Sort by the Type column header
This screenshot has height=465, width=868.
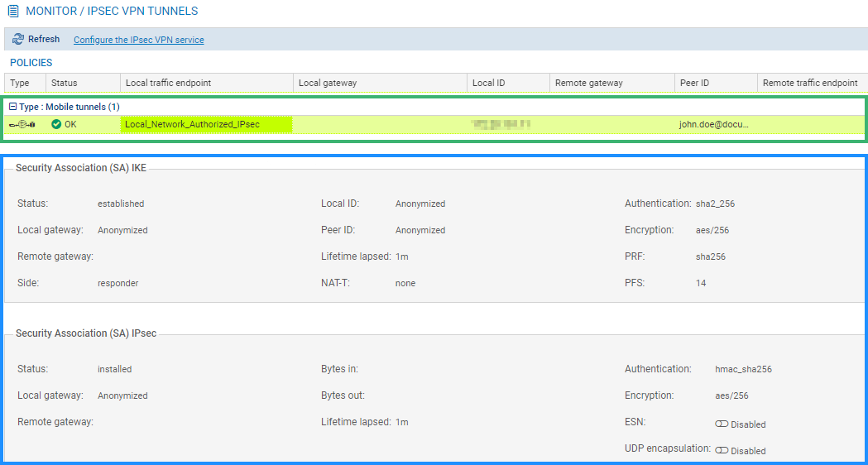20,83
